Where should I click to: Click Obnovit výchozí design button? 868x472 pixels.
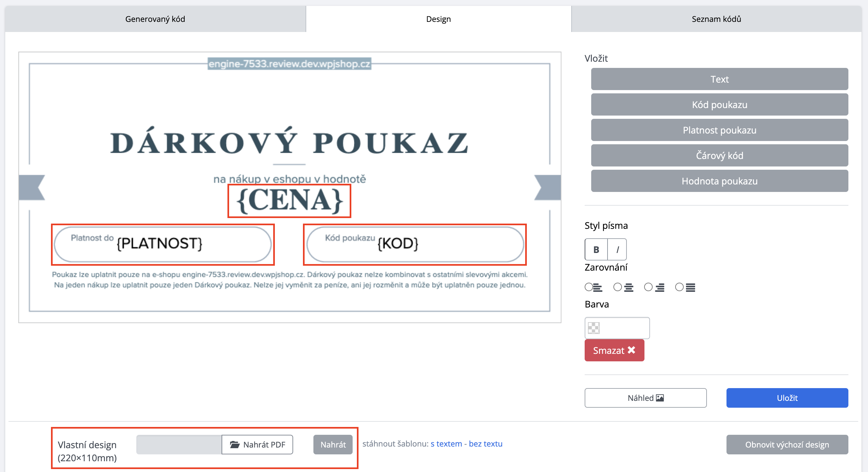pyautogui.click(x=787, y=444)
